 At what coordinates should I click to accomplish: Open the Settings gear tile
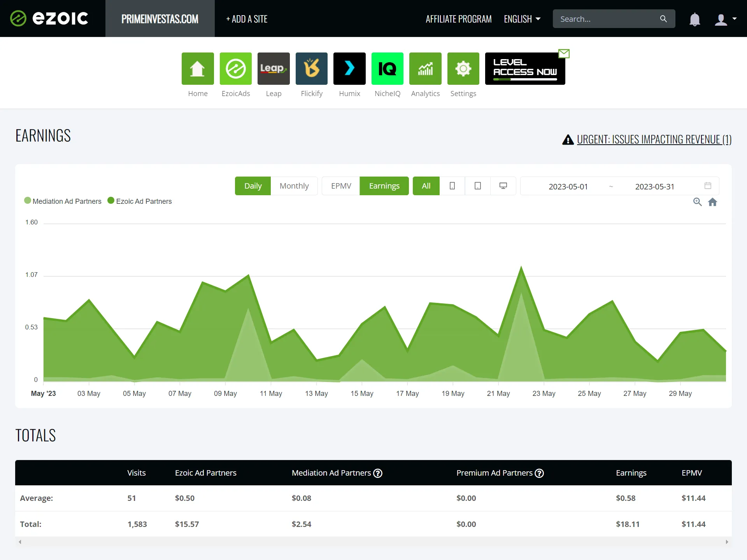coord(463,68)
